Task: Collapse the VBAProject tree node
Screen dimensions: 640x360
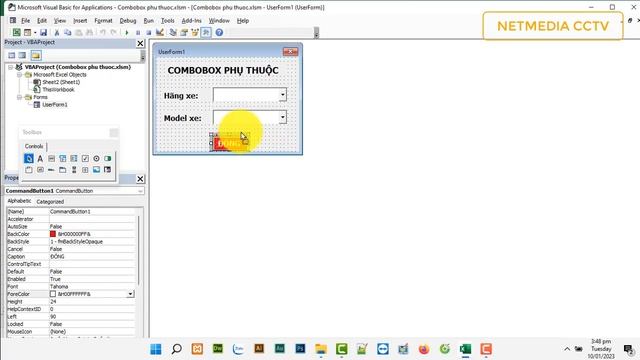Action: pos(11,67)
